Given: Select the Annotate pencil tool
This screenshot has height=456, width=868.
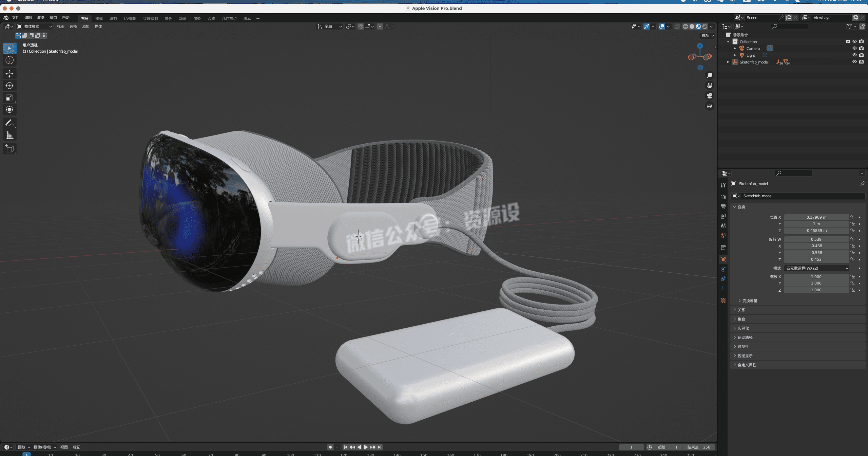Looking at the screenshot, I should (9, 123).
